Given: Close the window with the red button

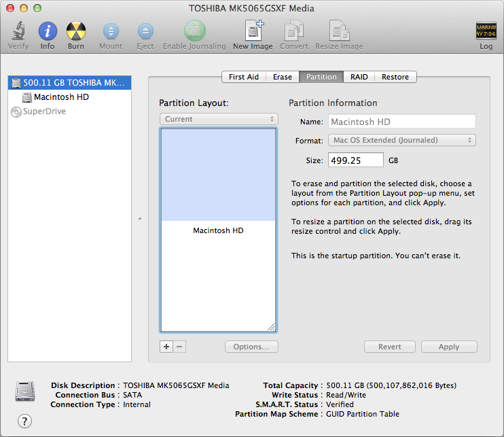Looking at the screenshot, I should pyautogui.click(x=10, y=8).
